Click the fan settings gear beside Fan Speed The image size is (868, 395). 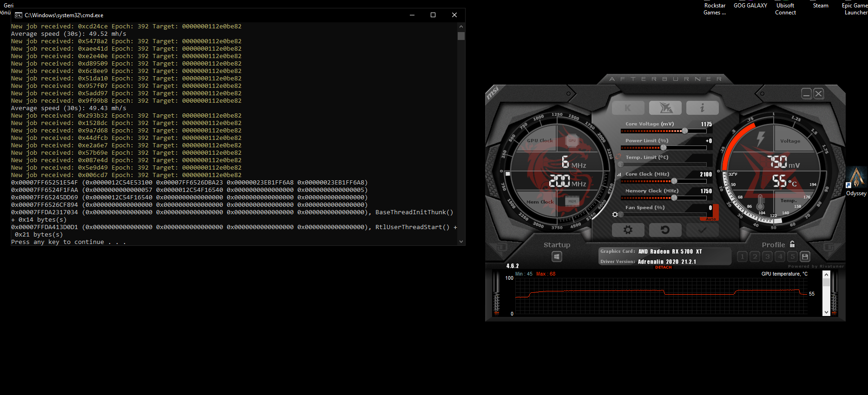615,215
